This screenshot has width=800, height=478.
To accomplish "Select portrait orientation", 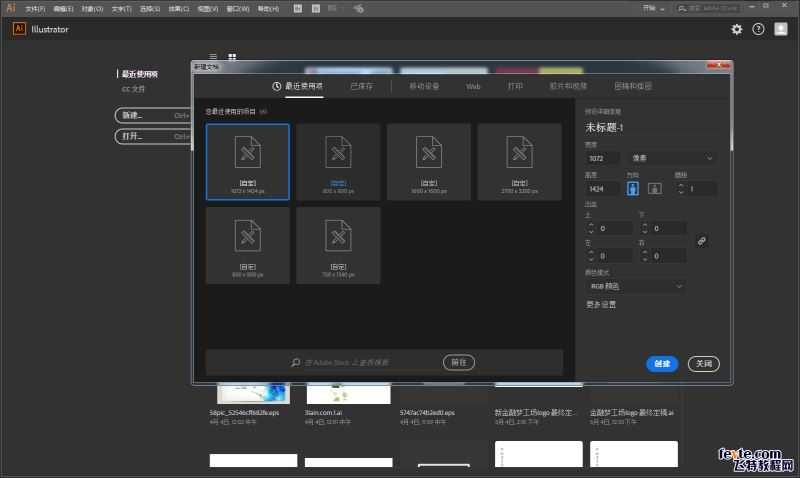I will click(633, 188).
